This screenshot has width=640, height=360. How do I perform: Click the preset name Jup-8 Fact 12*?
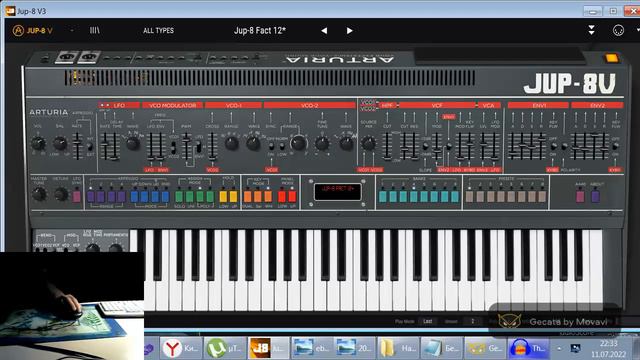pos(260,31)
